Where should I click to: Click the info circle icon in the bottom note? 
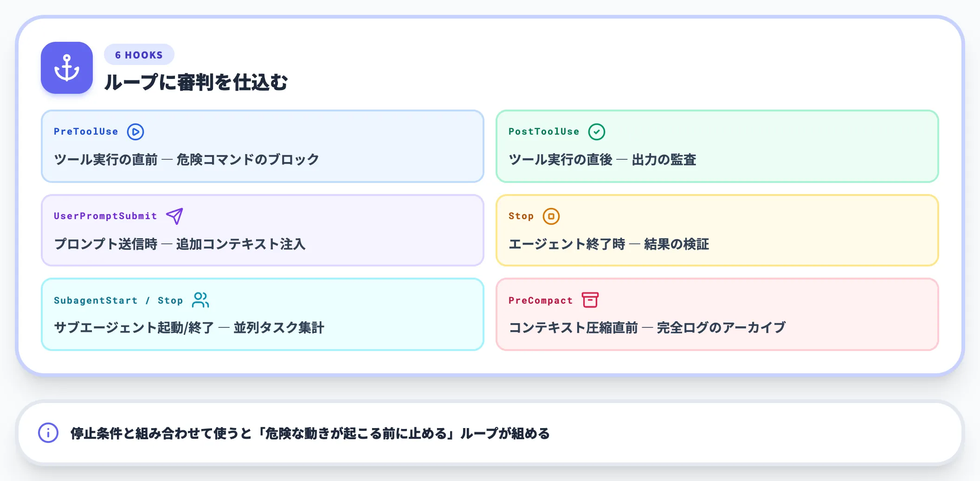pos(48,433)
